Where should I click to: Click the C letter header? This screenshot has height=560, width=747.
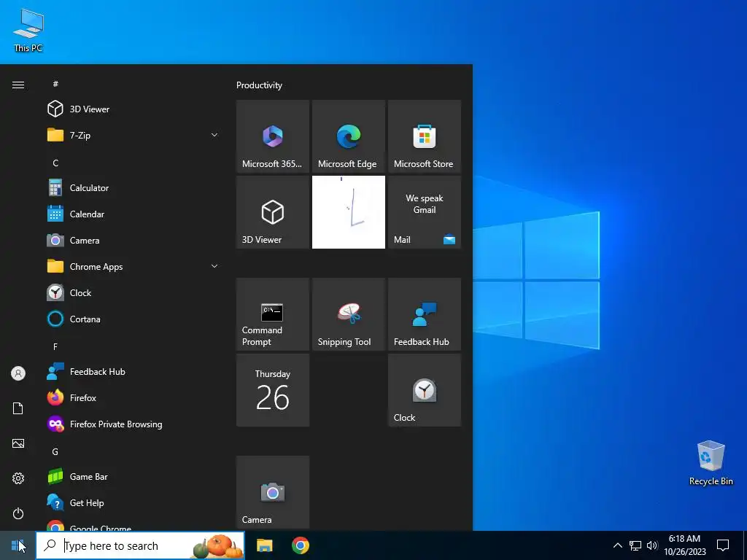[x=55, y=163]
